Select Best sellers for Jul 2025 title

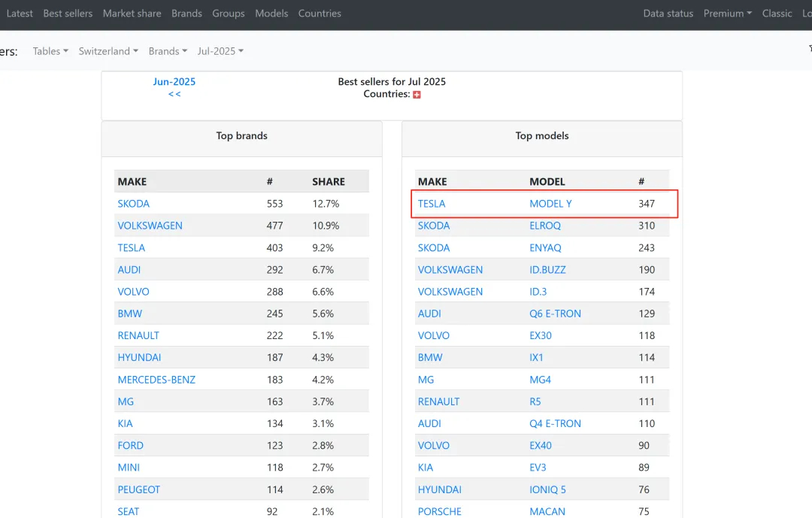392,81
